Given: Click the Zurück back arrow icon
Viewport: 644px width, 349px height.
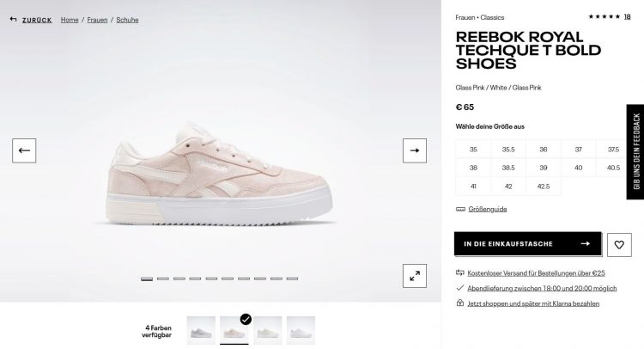Looking at the screenshot, I should (x=13, y=19).
